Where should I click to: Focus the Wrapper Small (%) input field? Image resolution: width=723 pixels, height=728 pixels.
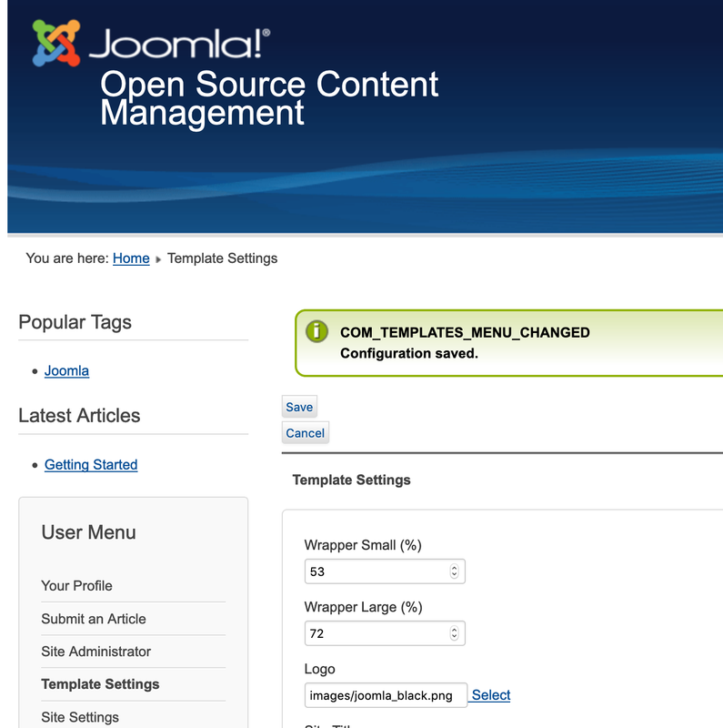point(385,571)
